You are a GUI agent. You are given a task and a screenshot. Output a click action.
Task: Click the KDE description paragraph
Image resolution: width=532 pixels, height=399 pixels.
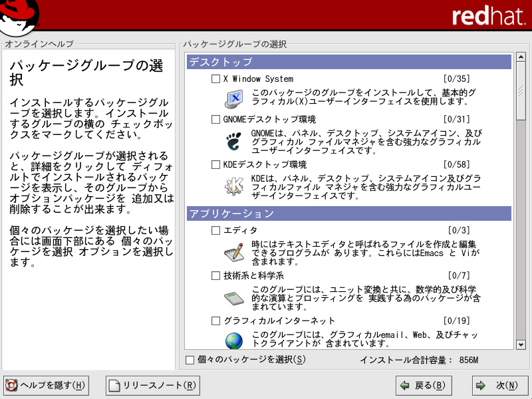366,187
